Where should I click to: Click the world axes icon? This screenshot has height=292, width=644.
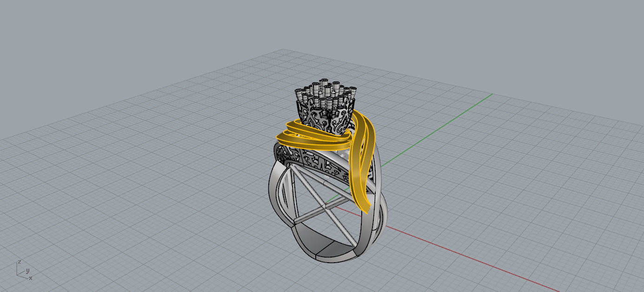(24, 270)
